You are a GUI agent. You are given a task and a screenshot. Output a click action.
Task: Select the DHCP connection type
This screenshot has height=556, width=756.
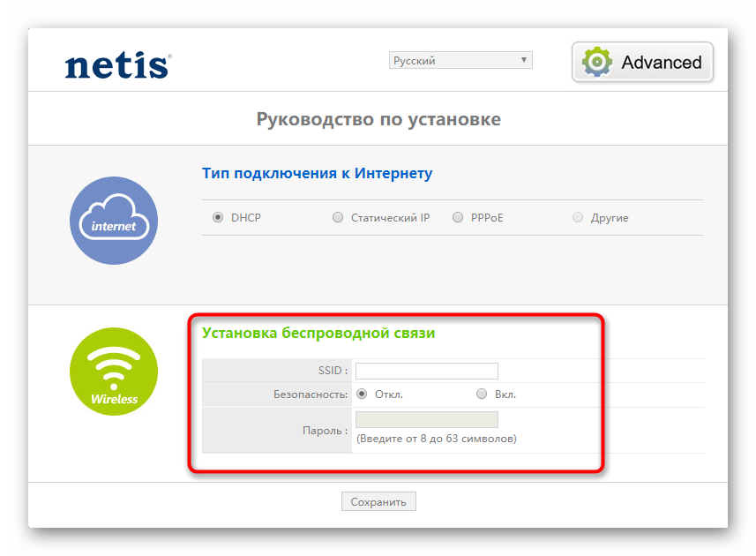pyautogui.click(x=218, y=218)
